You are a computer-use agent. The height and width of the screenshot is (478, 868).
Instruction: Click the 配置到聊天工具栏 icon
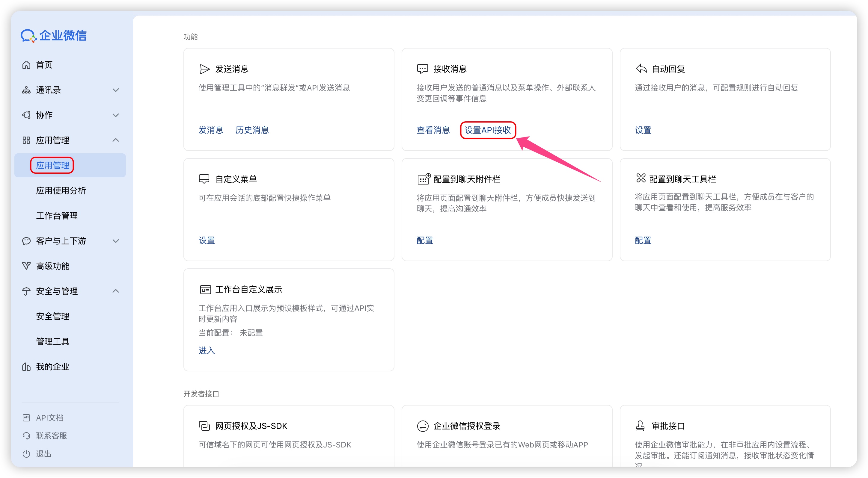click(x=641, y=178)
